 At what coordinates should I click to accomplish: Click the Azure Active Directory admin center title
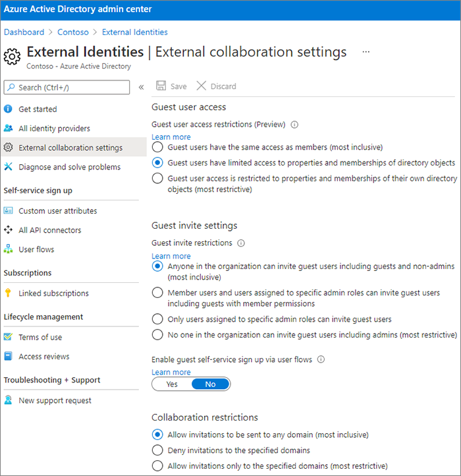[x=78, y=9]
